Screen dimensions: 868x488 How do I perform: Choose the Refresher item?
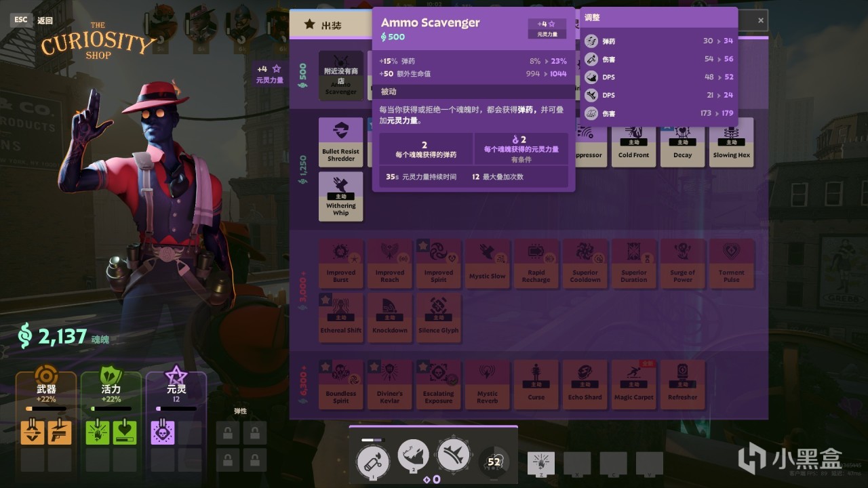pos(683,384)
